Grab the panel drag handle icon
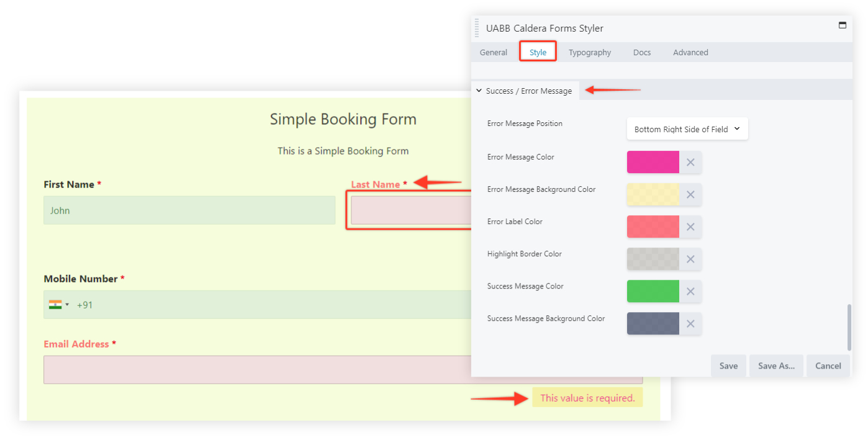The width and height of the screenshot is (868, 440). click(x=477, y=28)
